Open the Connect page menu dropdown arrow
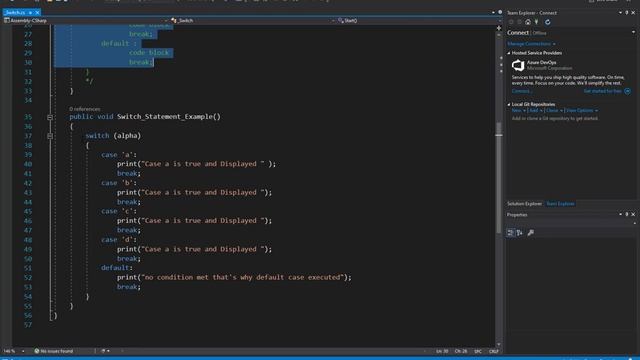 (x=633, y=32)
